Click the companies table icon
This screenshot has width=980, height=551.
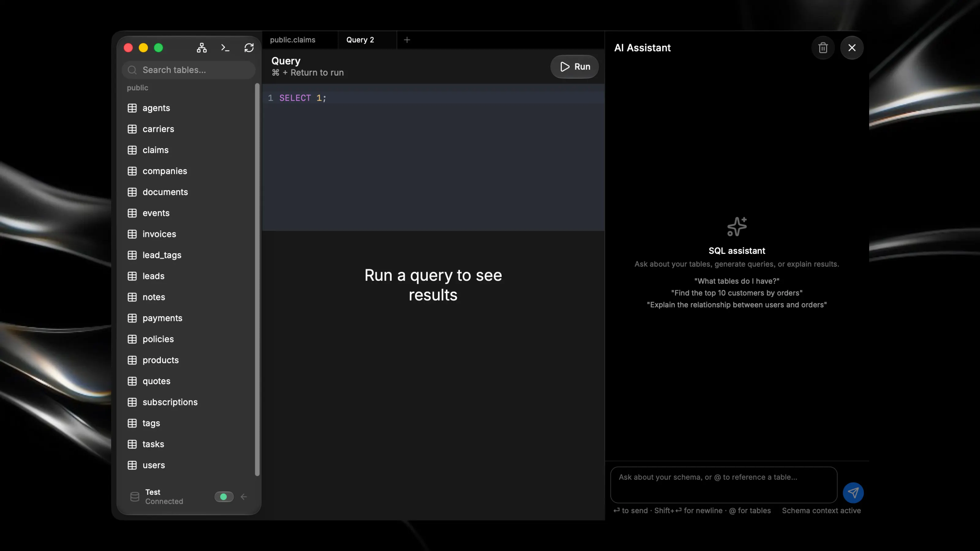pos(132,171)
